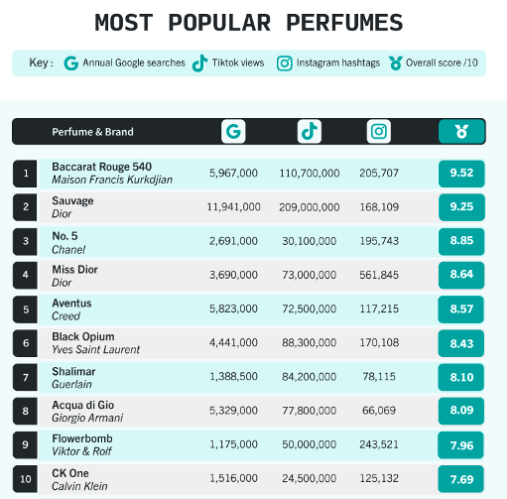Click rank number 10 box for CK One

25,479
